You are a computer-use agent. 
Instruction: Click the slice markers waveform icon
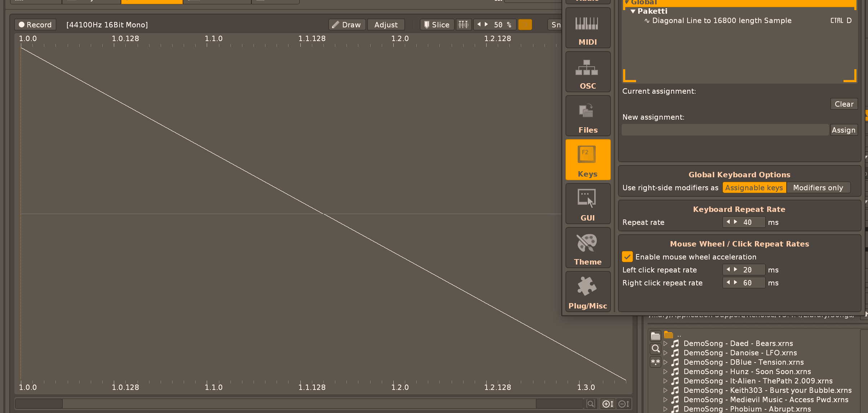(464, 25)
